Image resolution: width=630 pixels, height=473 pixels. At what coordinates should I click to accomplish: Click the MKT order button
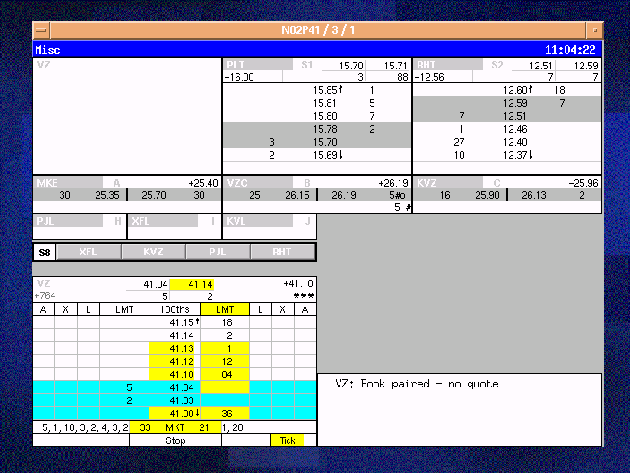tap(178, 427)
